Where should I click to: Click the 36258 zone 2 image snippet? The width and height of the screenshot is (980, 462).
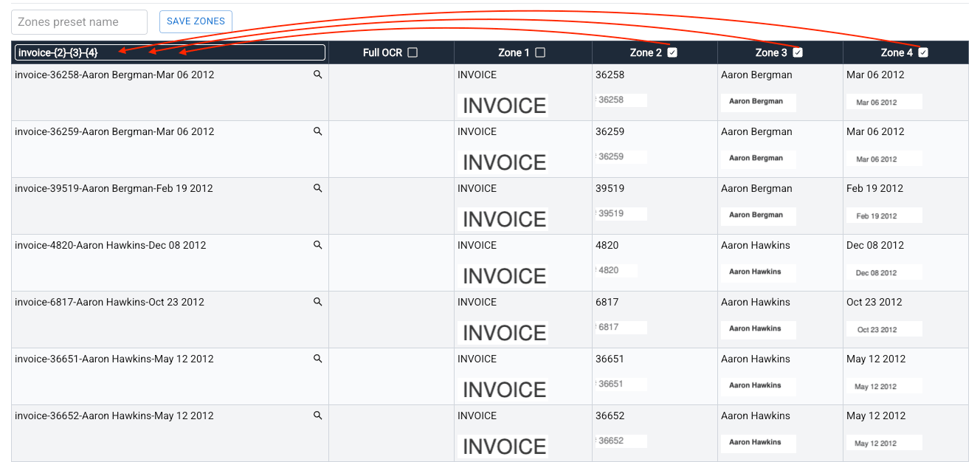pyautogui.click(x=621, y=100)
